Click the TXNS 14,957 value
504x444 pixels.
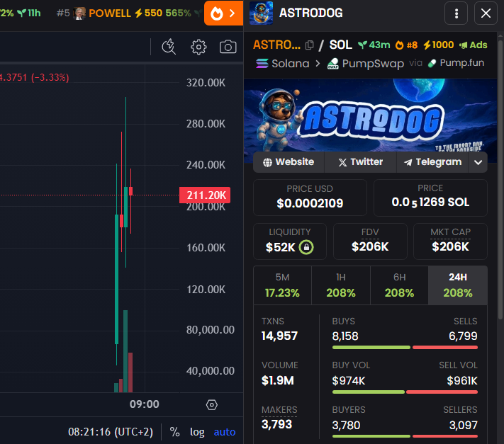point(279,336)
